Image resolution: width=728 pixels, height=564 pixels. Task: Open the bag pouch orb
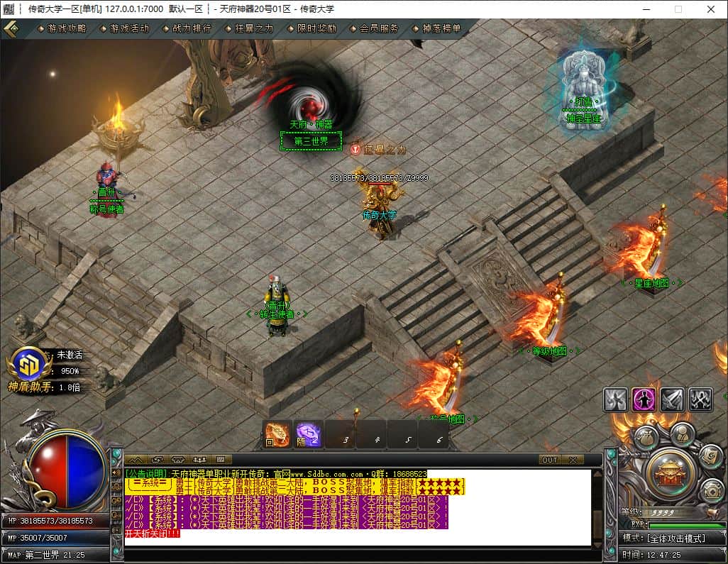[646, 437]
